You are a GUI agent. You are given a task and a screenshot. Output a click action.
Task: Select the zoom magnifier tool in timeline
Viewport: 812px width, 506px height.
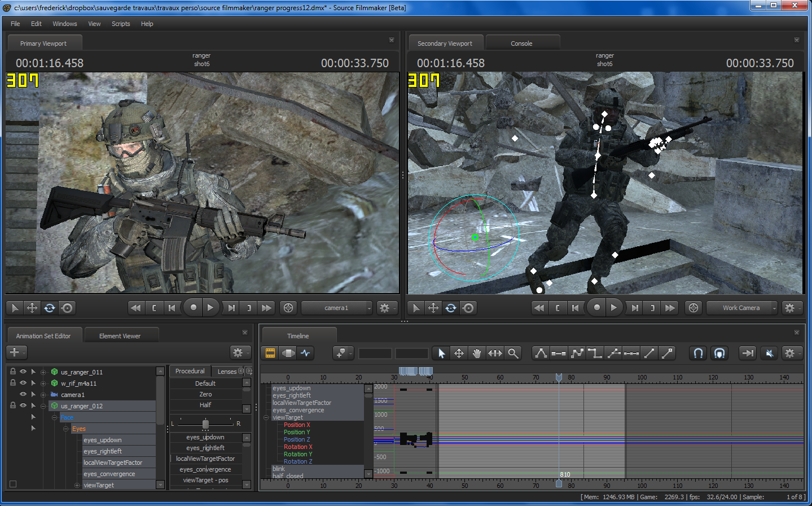513,353
